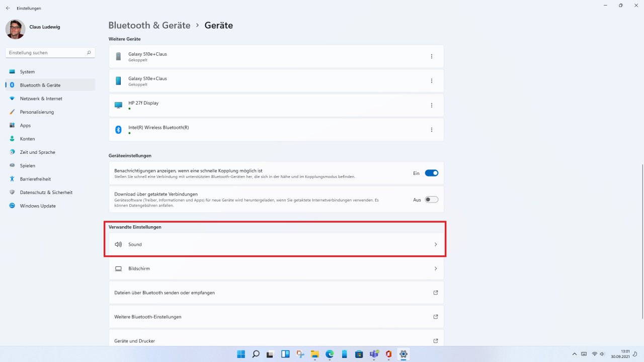Click blue phone icon of Galaxy S10e+Claus

[x=118, y=80]
